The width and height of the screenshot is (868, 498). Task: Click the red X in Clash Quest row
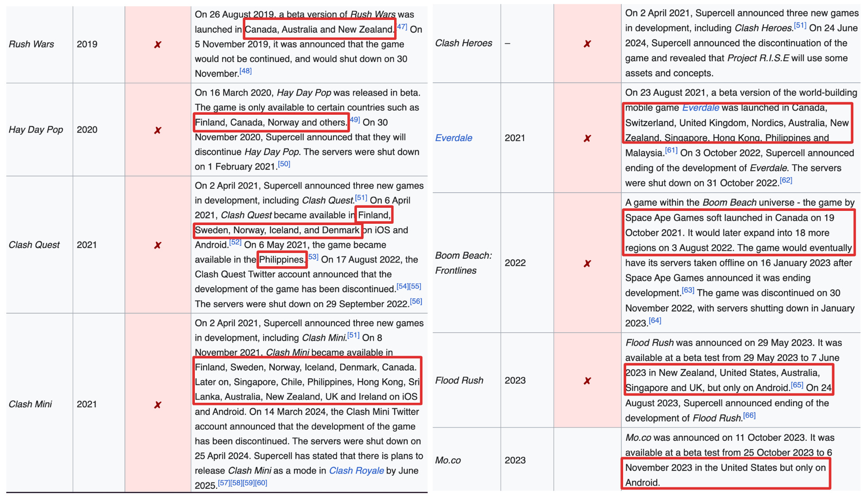158,245
